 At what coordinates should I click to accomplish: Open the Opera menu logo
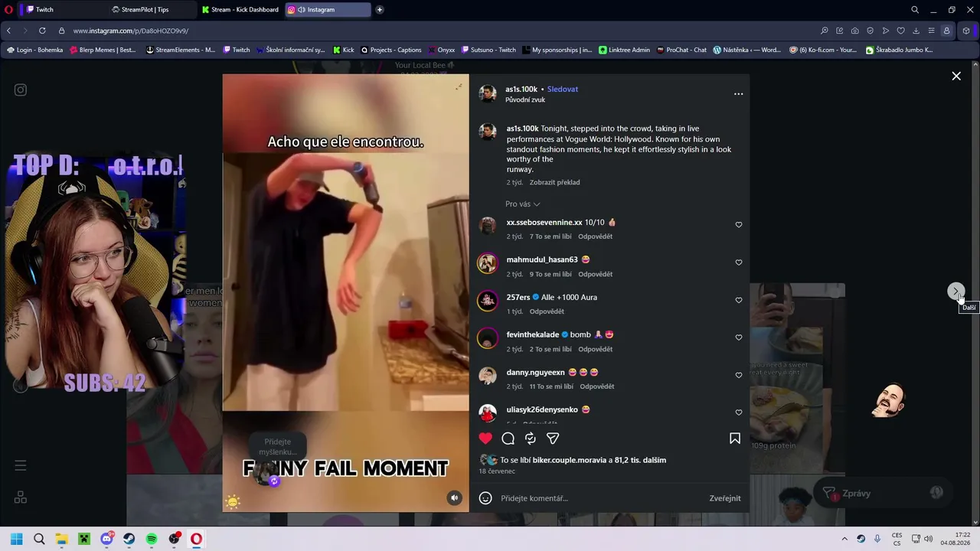[x=9, y=10]
